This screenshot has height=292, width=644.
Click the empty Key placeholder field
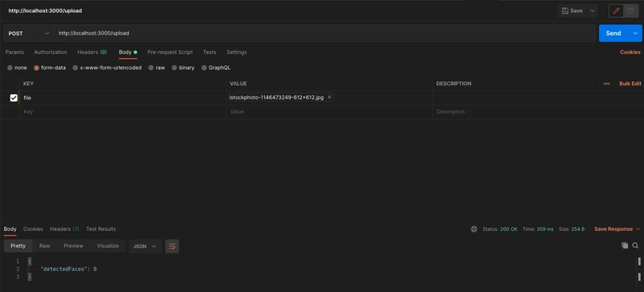coord(123,112)
